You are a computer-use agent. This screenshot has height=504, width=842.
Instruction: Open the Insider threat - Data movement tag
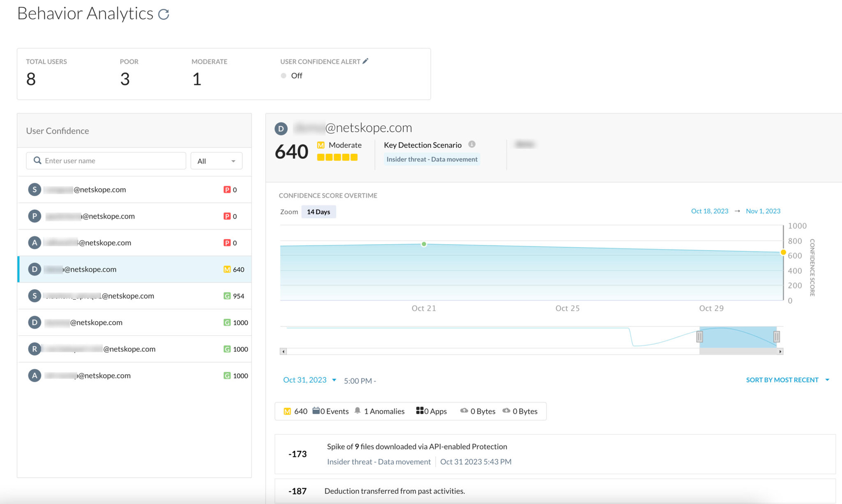tap(432, 159)
